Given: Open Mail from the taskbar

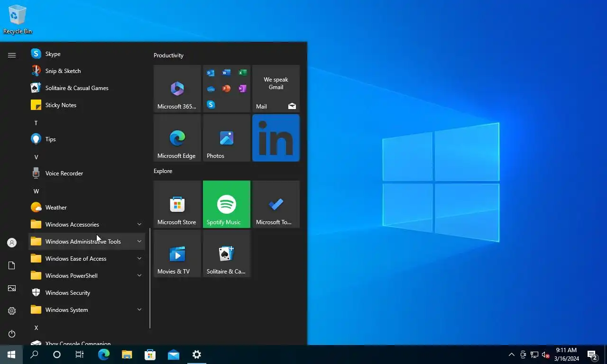Looking at the screenshot, I should tap(173, 355).
